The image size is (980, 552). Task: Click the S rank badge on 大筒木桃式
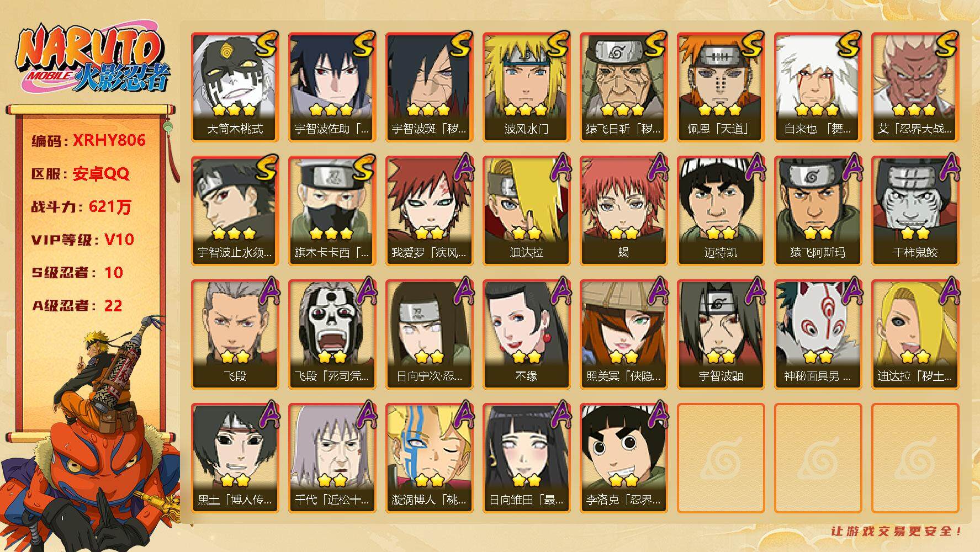tap(266, 45)
